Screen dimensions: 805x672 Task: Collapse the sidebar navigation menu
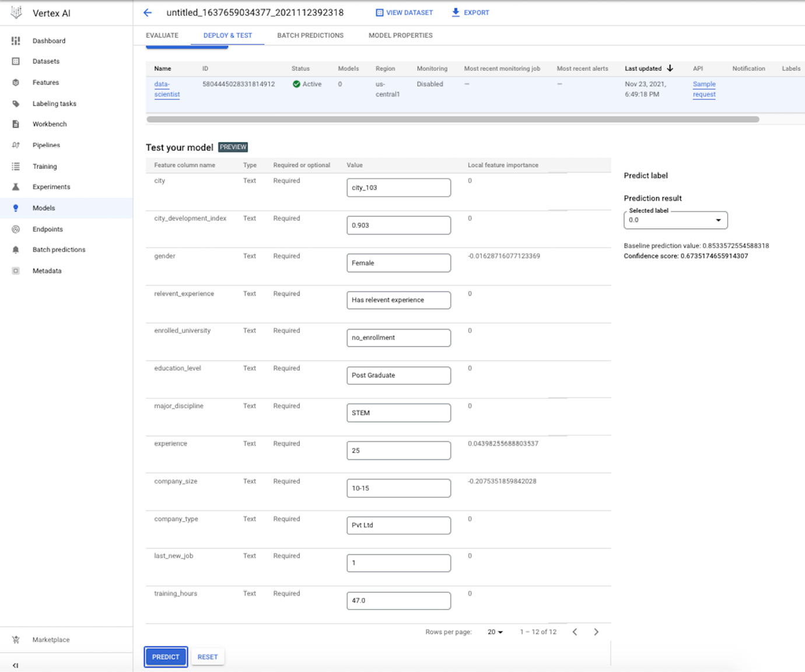click(15, 665)
